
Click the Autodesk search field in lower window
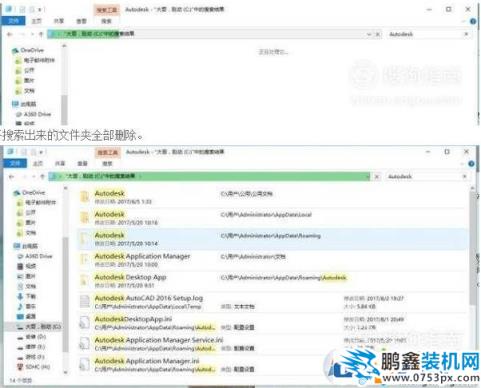coord(423,177)
